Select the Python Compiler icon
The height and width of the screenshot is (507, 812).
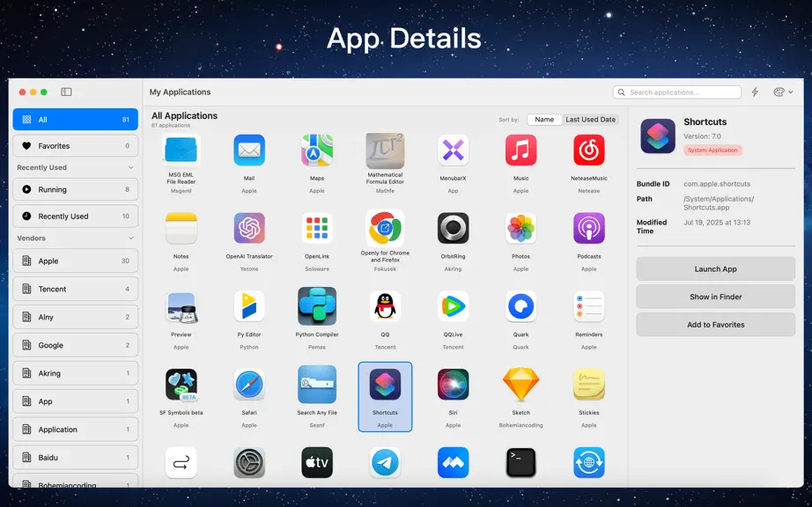pyautogui.click(x=317, y=306)
